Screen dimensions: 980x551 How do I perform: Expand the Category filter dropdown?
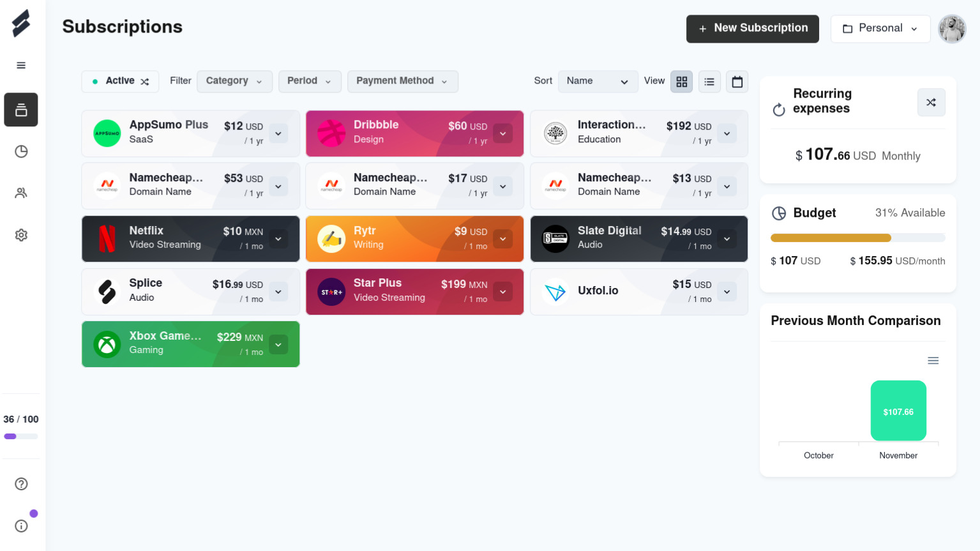click(234, 81)
